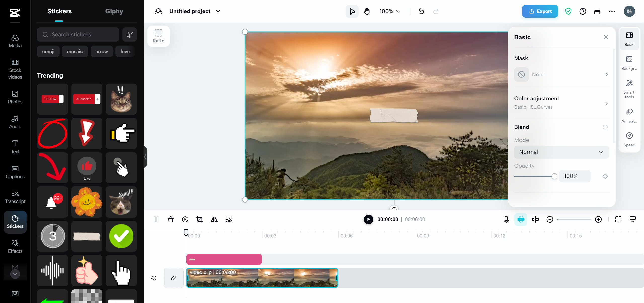Open the Speed settings panel
The width and height of the screenshot is (644, 303).
point(629,139)
